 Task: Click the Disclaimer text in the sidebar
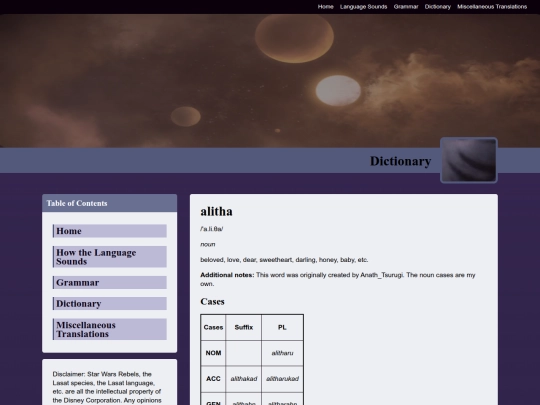click(x=107, y=387)
